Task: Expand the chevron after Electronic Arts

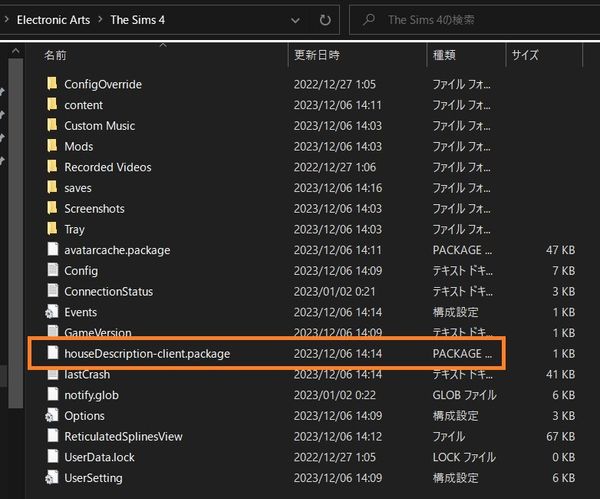Action: (100, 19)
